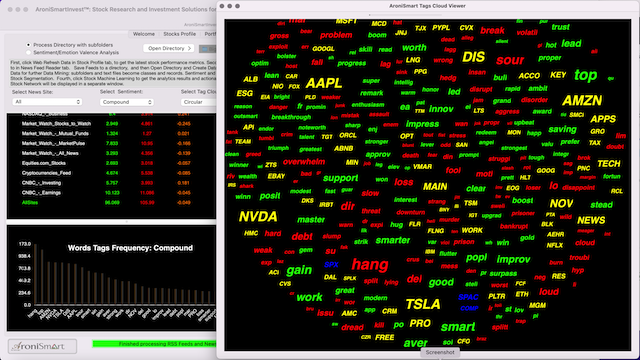Viewport: 640px width, 360px height.
Task: Click the red loud tag
Action: tap(549, 292)
